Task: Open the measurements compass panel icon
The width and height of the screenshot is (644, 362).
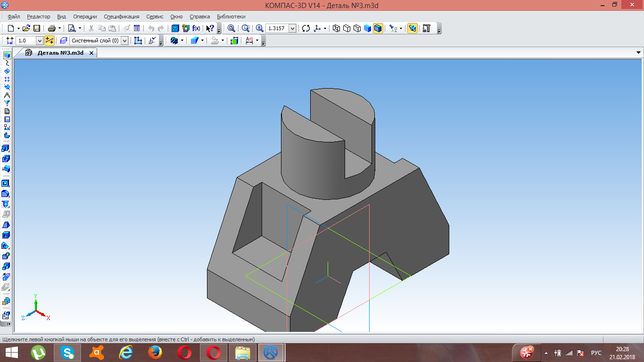Action: 7,95
